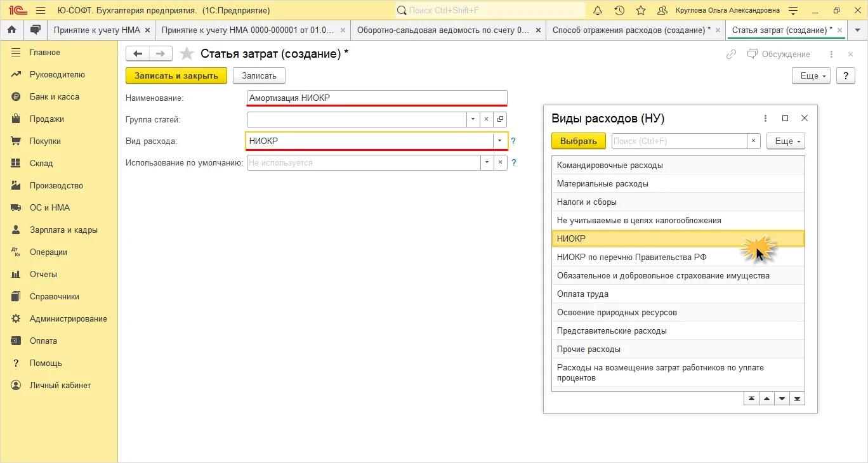
Task: Close the Способ отражения расходов tab
Action: pyautogui.click(x=717, y=30)
